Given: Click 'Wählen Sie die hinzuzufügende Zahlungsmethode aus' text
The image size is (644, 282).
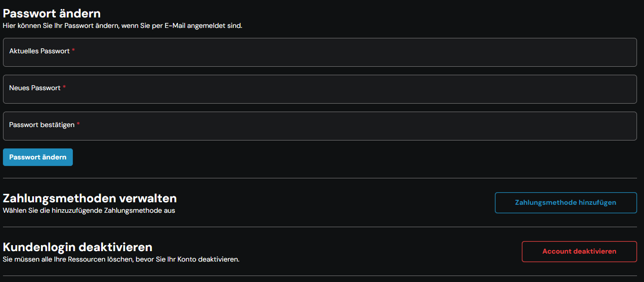Looking at the screenshot, I should (x=89, y=210).
